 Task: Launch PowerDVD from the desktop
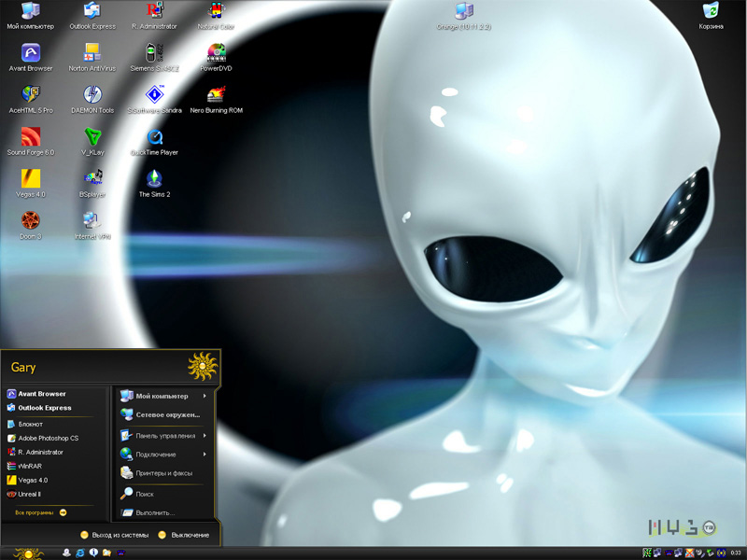[x=217, y=53]
